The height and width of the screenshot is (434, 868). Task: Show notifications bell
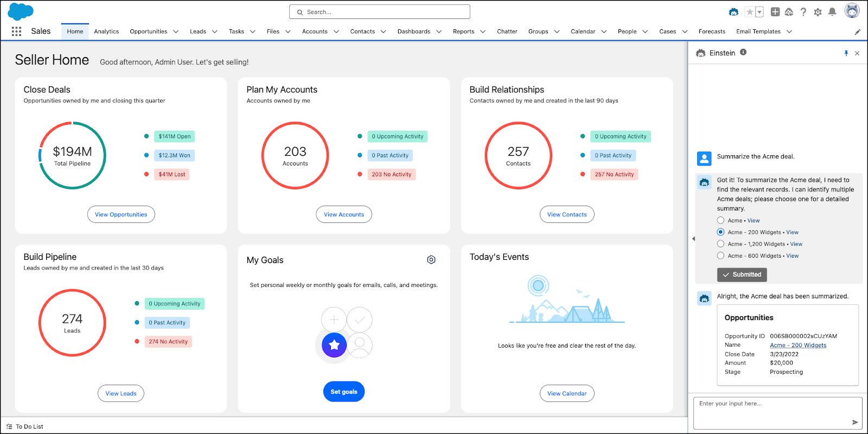pyautogui.click(x=832, y=12)
